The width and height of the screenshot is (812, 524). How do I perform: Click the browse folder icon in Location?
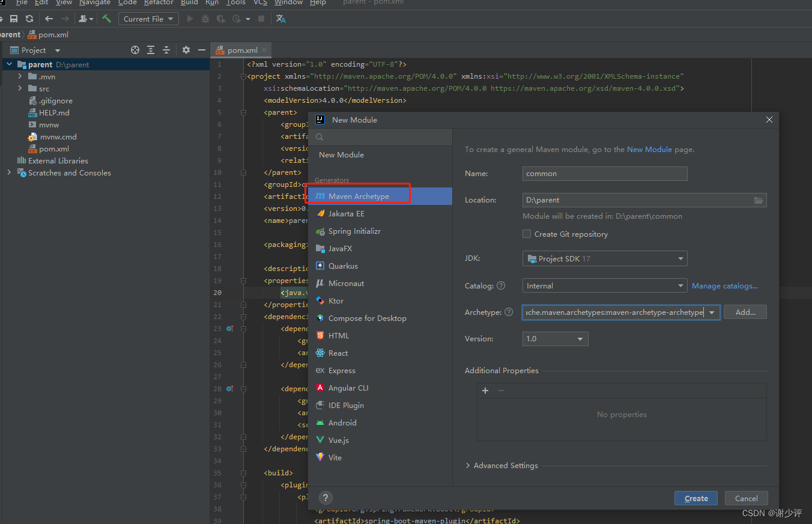coord(758,200)
